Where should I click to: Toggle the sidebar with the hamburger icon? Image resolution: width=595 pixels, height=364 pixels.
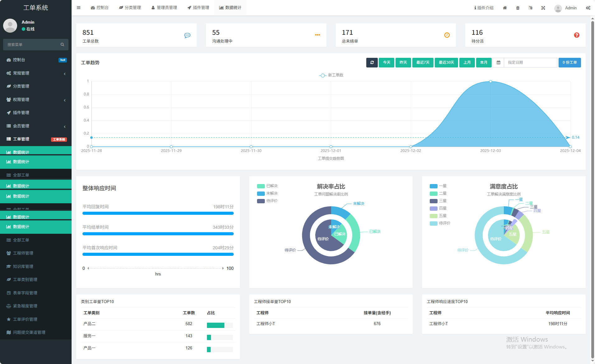pyautogui.click(x=79, y=8)
